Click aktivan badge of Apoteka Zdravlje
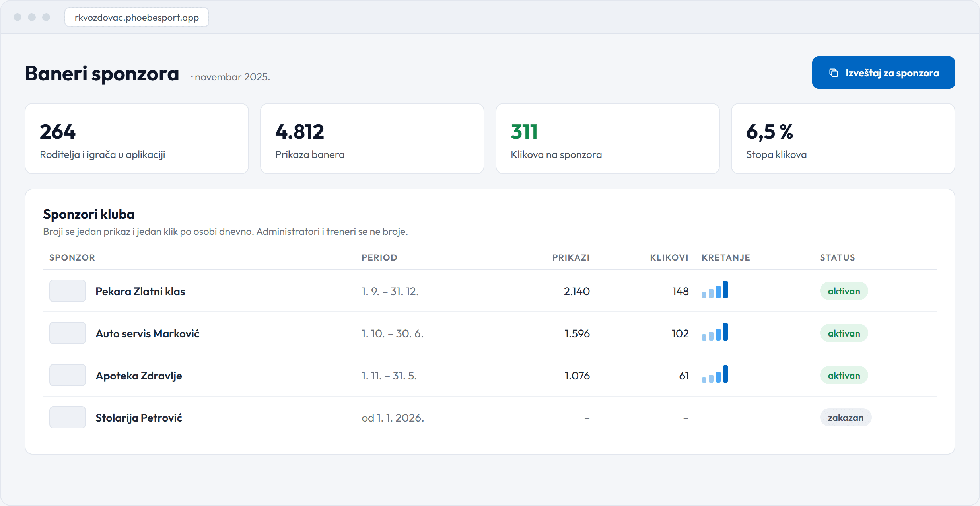Viewport: 980px width, 506px height. pos(844,376)
